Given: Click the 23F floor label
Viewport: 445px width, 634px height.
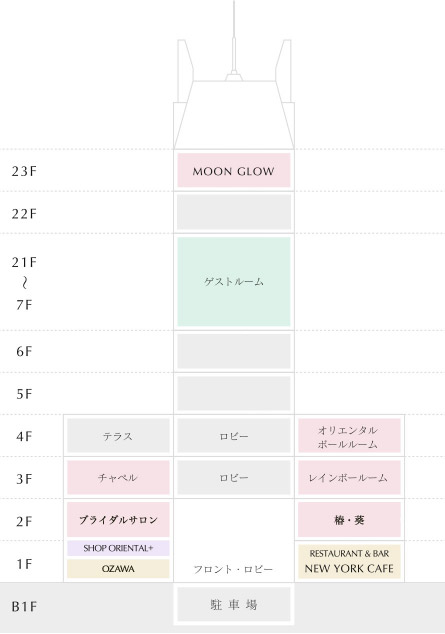Looking at the screenshot, I should coord(24,171).
